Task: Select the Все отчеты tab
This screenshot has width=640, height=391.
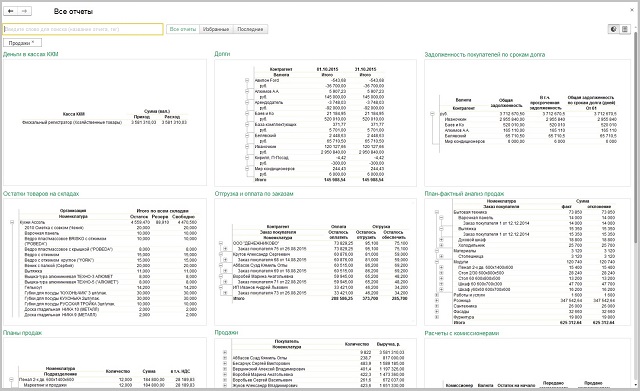Action: (x=183, y=29)
